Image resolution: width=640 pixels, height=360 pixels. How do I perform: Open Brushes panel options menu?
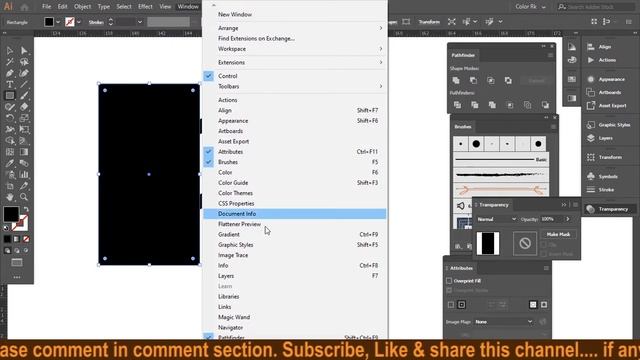pyautogui.click(x=553, y=127)
